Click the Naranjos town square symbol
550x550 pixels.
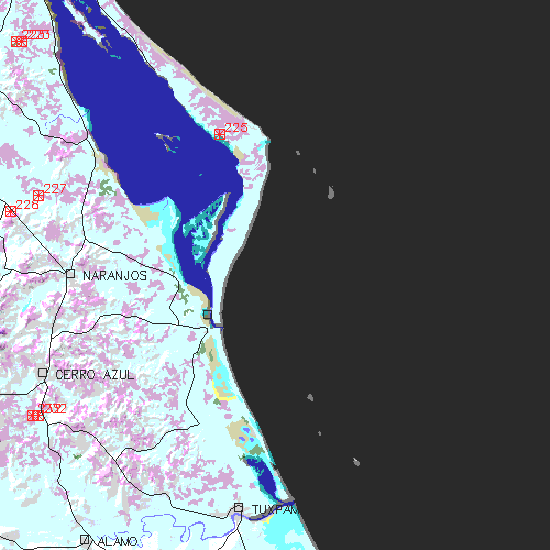tap(71, 274)
